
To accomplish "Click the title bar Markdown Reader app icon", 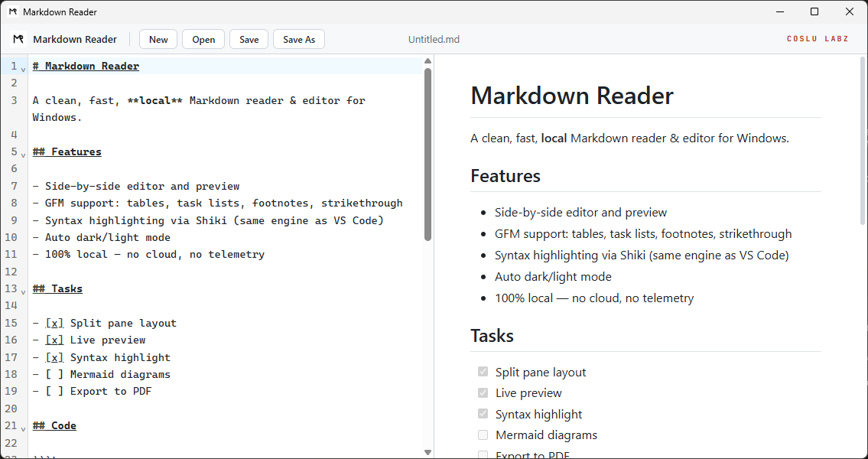I will pos(13,11).
